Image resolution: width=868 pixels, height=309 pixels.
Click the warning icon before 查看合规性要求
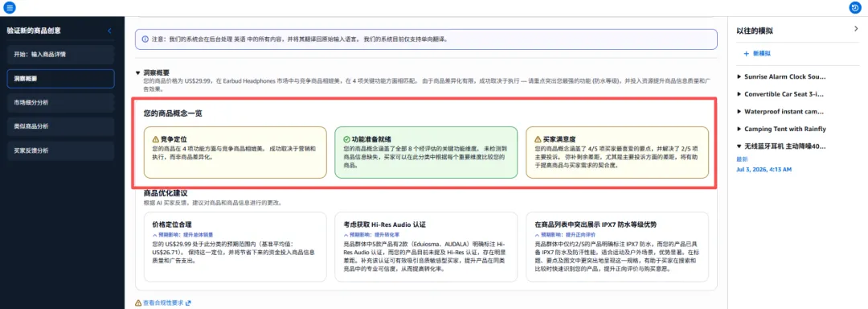(x=138, y=303)
